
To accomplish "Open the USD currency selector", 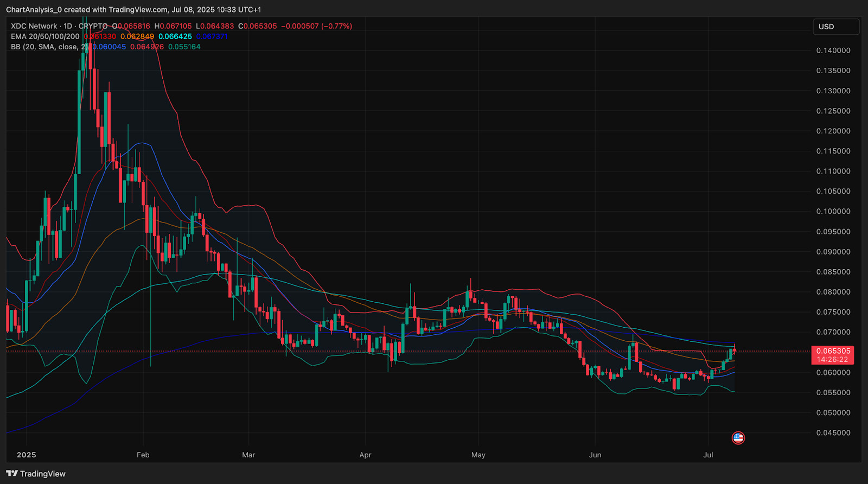I will click(x=835, y=27).
